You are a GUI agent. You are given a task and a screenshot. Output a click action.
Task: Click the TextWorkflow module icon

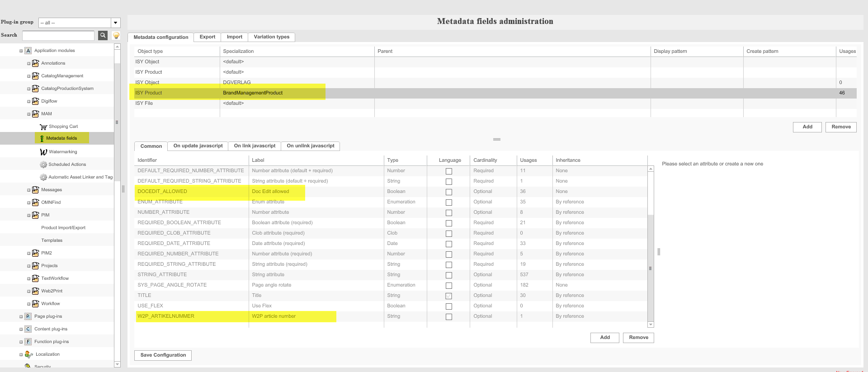pyautogui.click(x=35, y=278)
